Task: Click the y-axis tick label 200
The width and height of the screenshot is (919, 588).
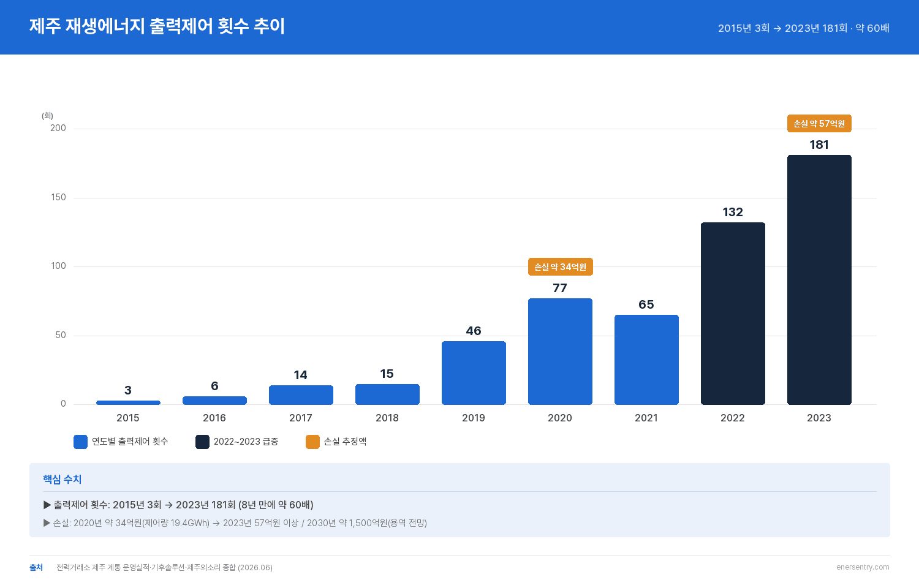Action: [58, 128]
